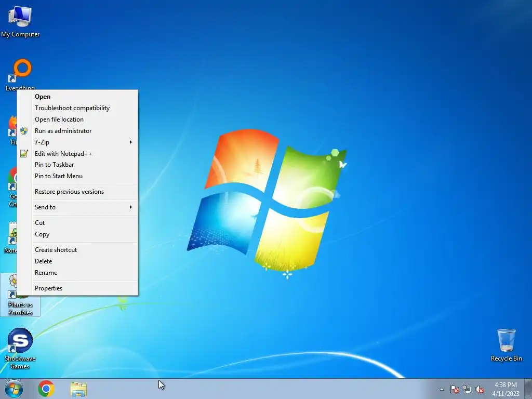This screenshot has height=399, width=532.
Task: Choose Edit with Notepad++
Action: pos(78,154)
